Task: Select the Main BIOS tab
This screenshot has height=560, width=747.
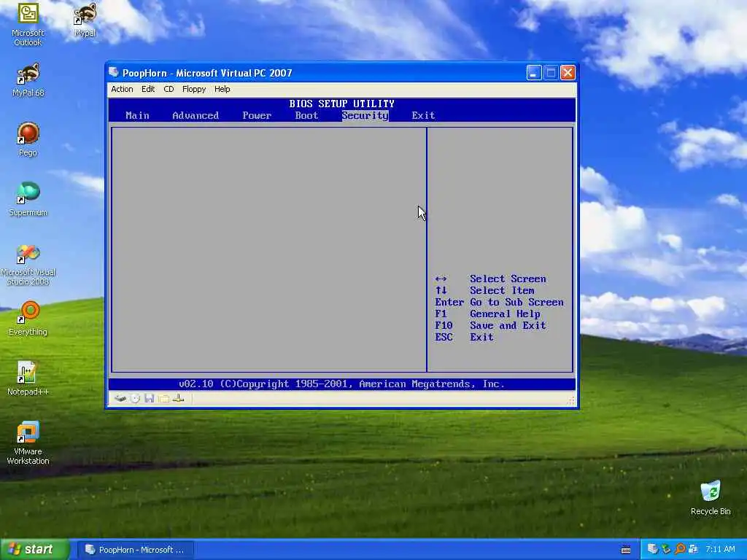Action: tap(137, 116)
